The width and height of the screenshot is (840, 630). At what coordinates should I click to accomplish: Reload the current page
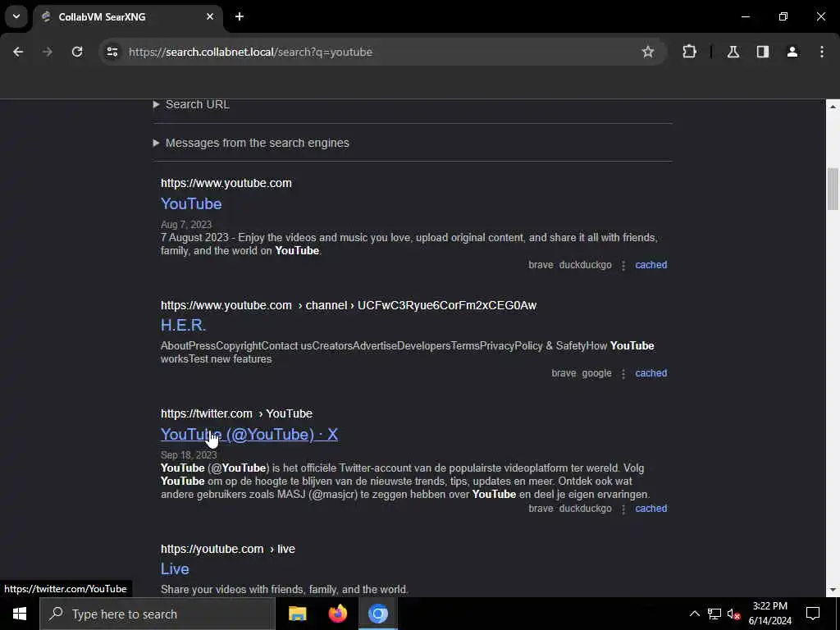[x=77, y=52]
